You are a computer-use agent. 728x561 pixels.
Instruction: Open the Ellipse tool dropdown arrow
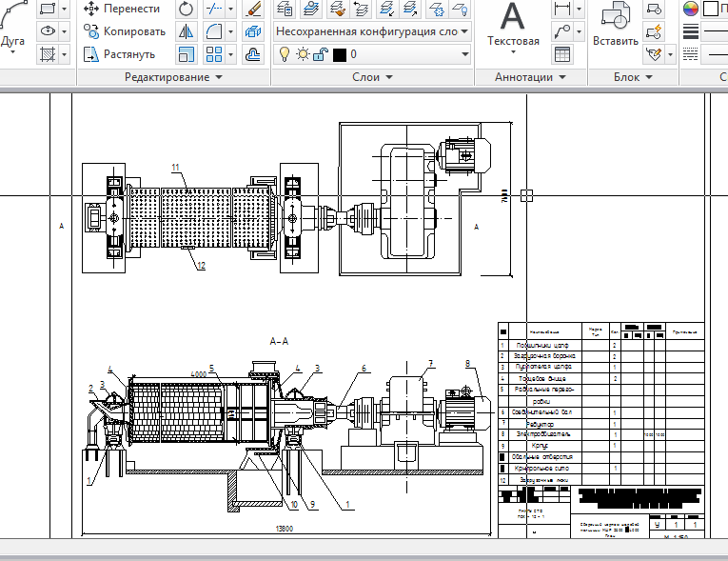(x=64, y=31)
